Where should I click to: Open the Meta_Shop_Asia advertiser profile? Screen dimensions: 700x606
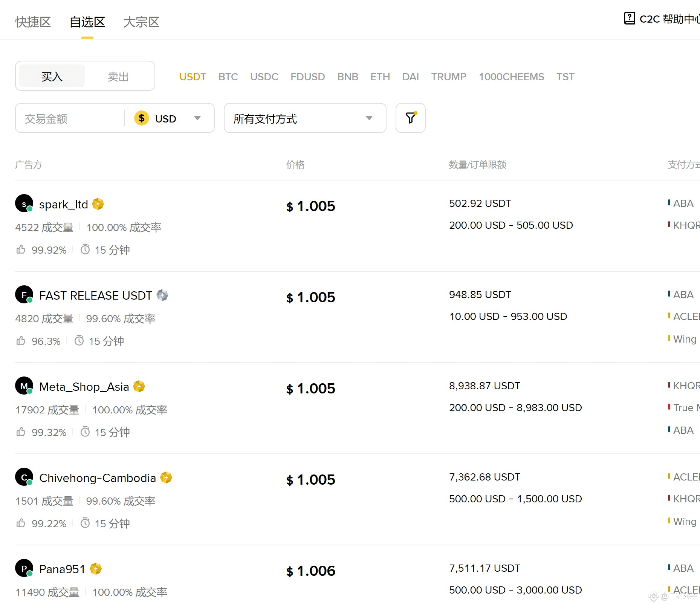[84, 387]
